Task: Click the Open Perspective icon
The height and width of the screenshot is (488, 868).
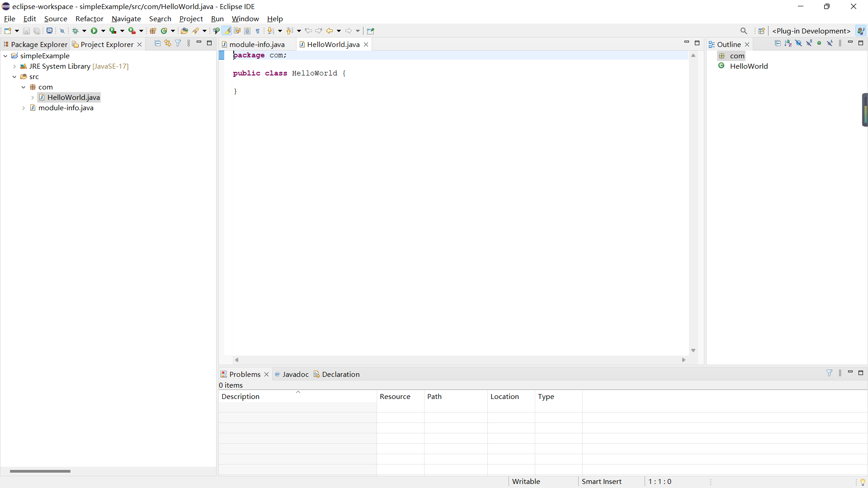Action: 762,31
